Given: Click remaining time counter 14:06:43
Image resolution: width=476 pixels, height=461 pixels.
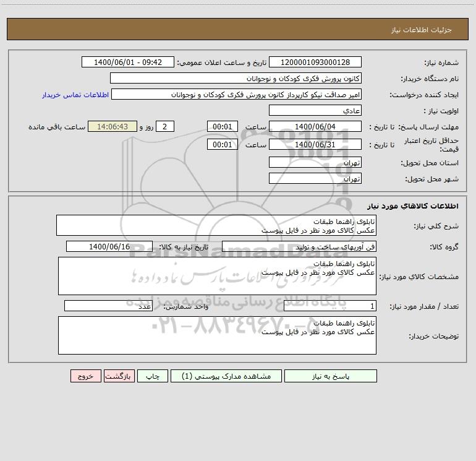Looking at the screenshot, I should pos(113,126).
